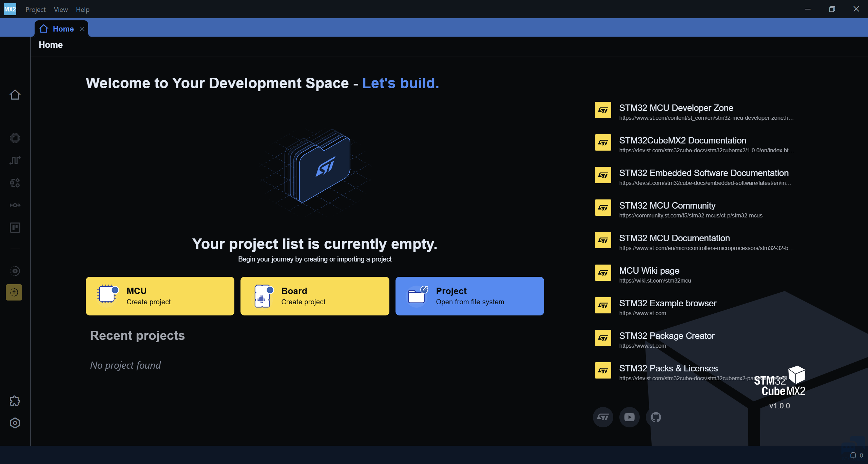This screenshot has width=868, height=464.
Task: Close the Home tab
Action: 82,29
